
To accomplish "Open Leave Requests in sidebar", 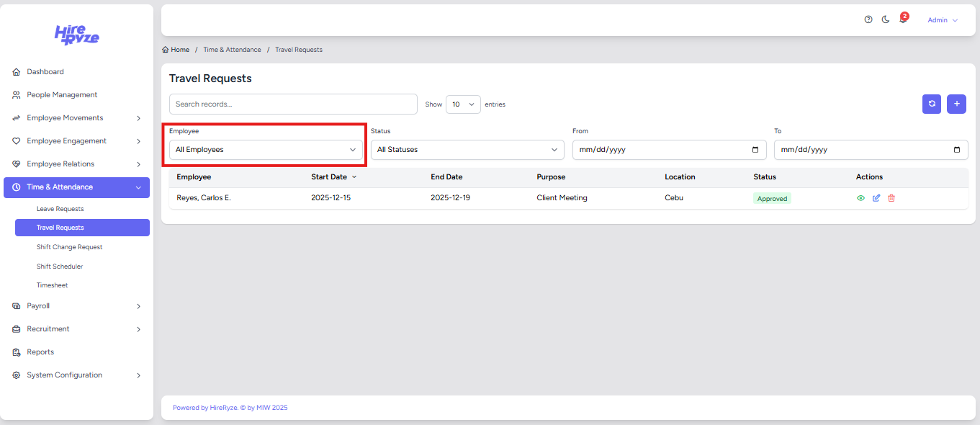I will click(x=60, y=209).
